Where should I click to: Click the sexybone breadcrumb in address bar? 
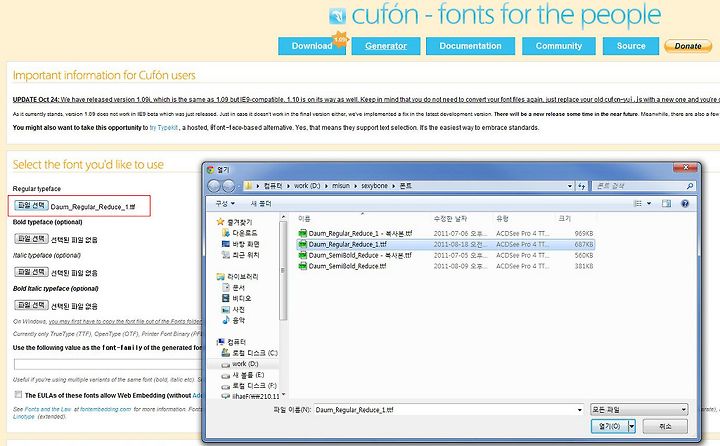[x=374, y=186]
